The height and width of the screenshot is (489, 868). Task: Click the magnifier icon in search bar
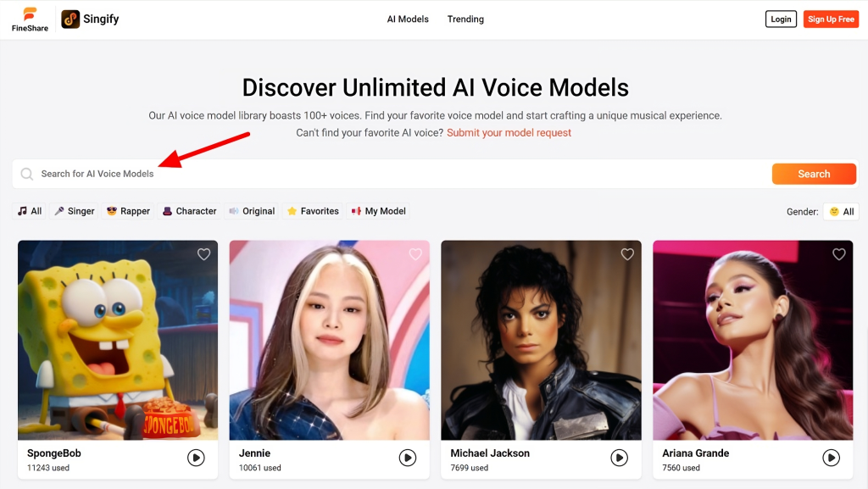pos(26,175)
